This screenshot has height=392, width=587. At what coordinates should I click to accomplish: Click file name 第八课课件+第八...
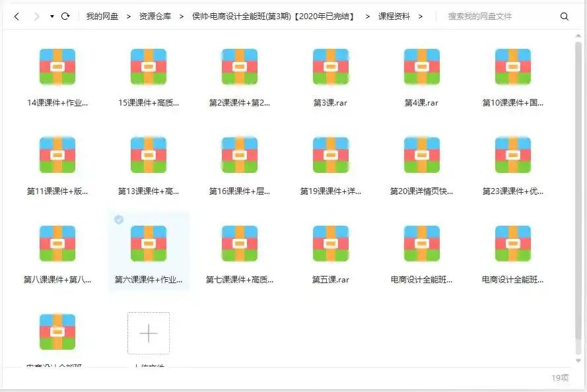pos(57,279)
